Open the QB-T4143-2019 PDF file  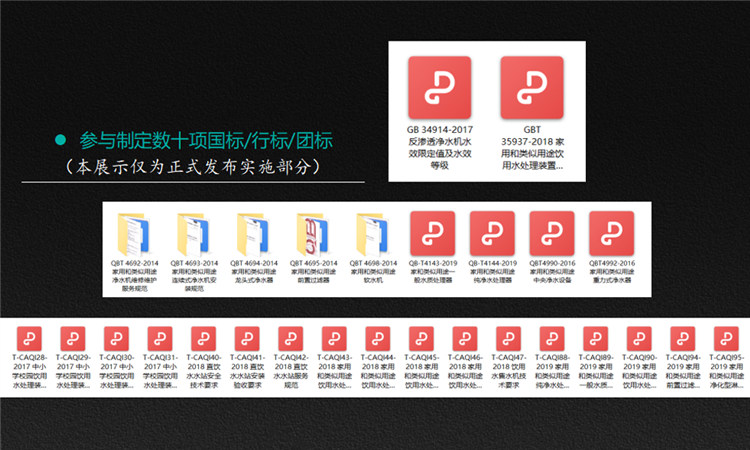pos(433,233)
